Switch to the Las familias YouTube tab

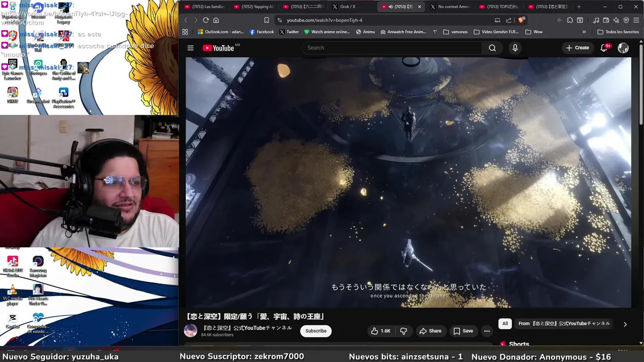[x=205, y=7]
